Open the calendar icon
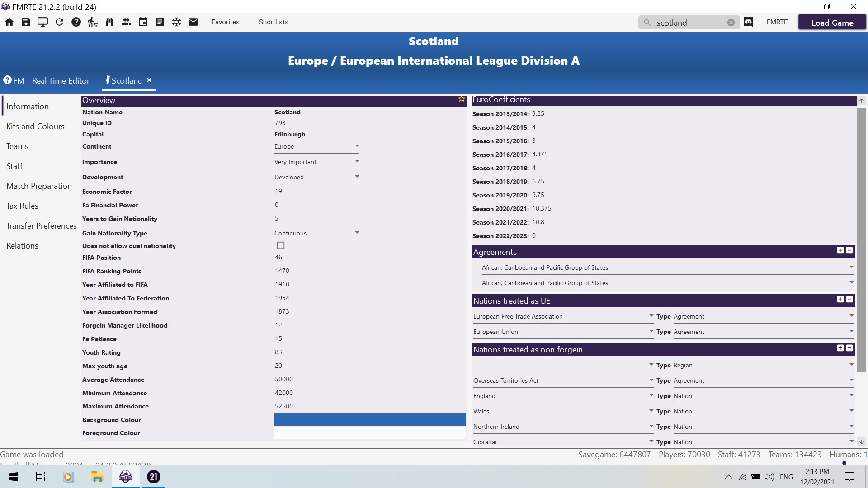Screen dimensions: 868x488 (143, 22)
